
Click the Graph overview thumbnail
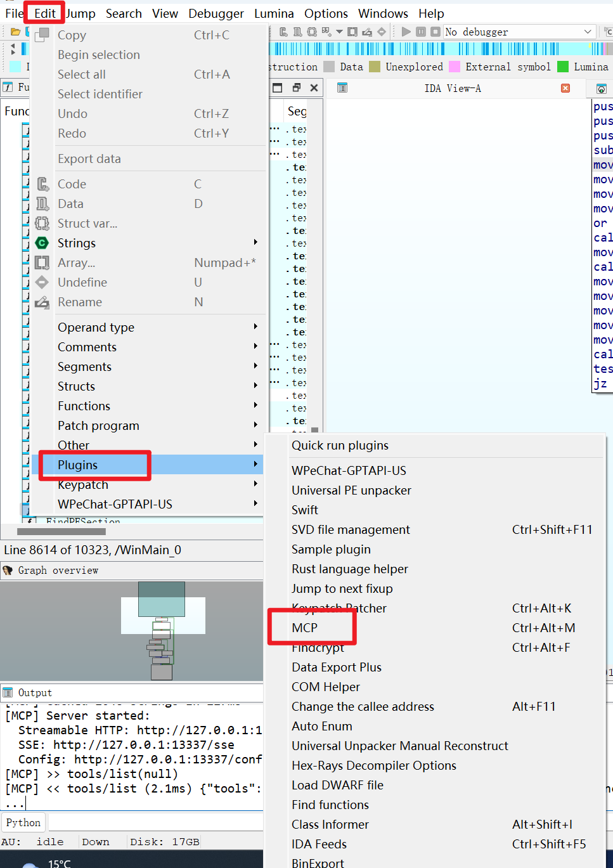tap(132, 631)
